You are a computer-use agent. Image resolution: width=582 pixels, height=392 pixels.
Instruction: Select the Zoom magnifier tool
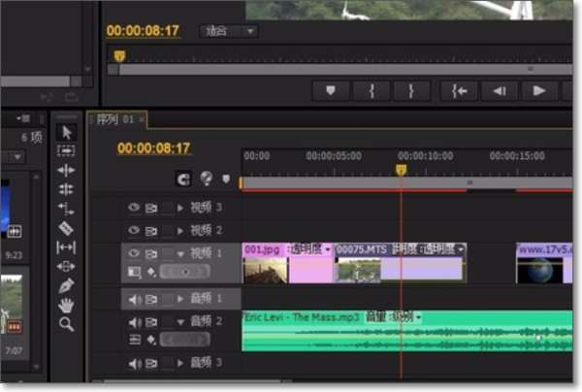tap(66, 324)
